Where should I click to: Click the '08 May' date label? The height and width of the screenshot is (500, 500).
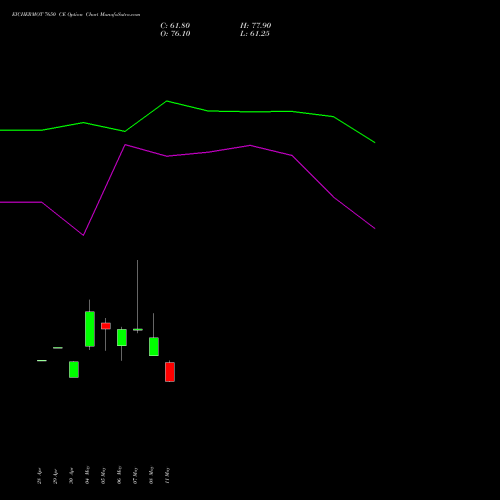(151, 475)
